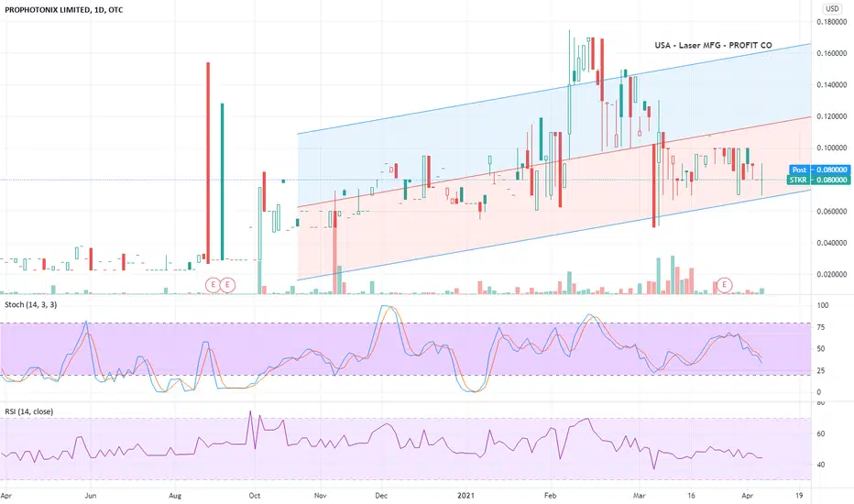Click the 0.180000 price axis label
The width and height of the screenshot is (854, 504).
[x=832, y=22]
